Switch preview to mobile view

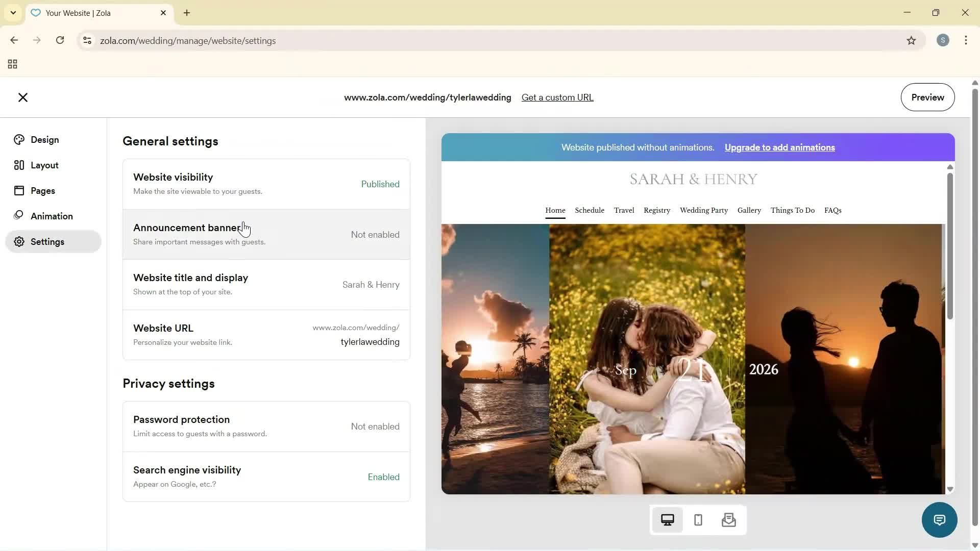(x=698, y=519)
